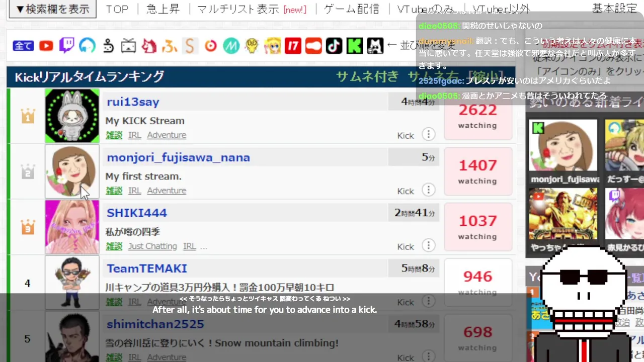Viewport: 644px width, 362px height.
Task: Filter by the green Kick K icon
Action: pos(355,46)
